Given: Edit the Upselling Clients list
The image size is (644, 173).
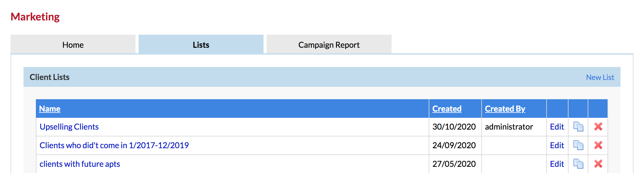Looking at the screenshot, I should pos(557,127).
